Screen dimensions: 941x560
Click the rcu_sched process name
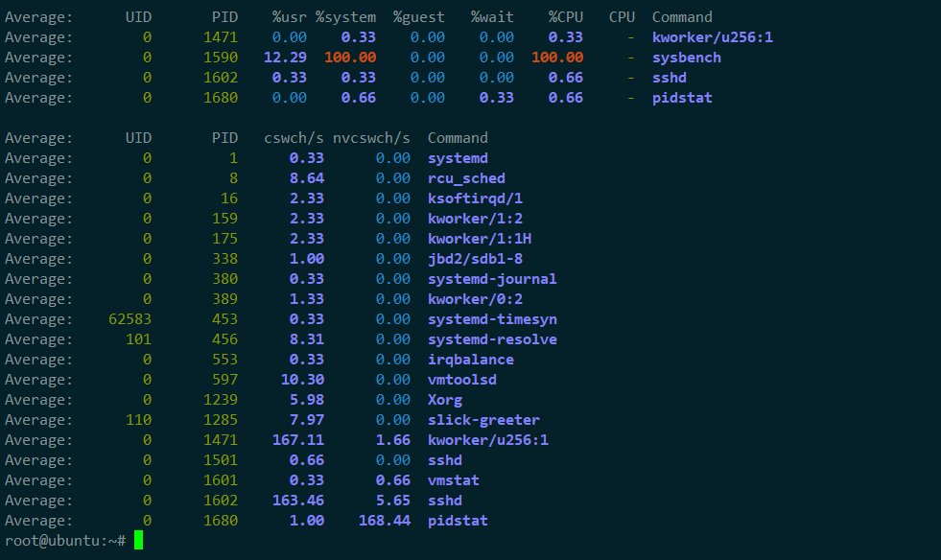click(466, 178)
